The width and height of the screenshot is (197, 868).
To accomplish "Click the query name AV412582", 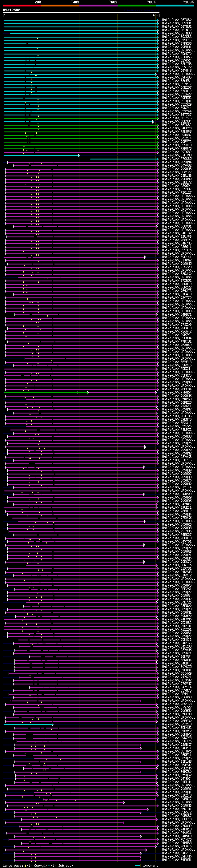I will pos(11,10).
